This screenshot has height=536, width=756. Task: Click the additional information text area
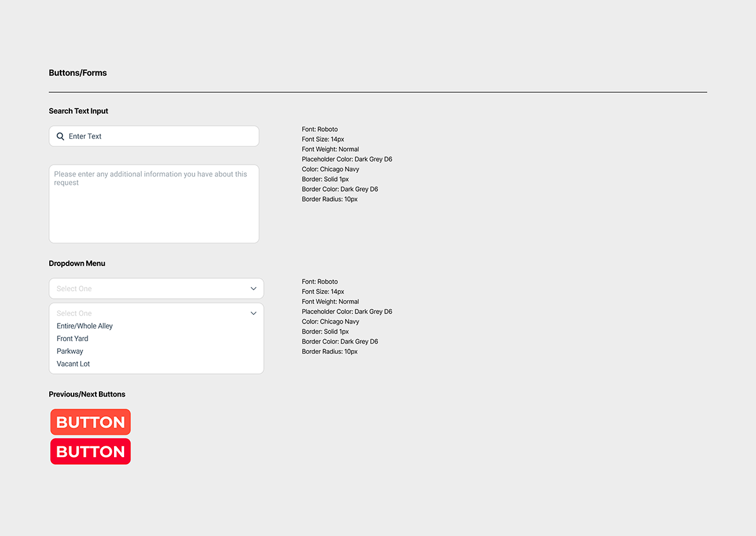154,204
